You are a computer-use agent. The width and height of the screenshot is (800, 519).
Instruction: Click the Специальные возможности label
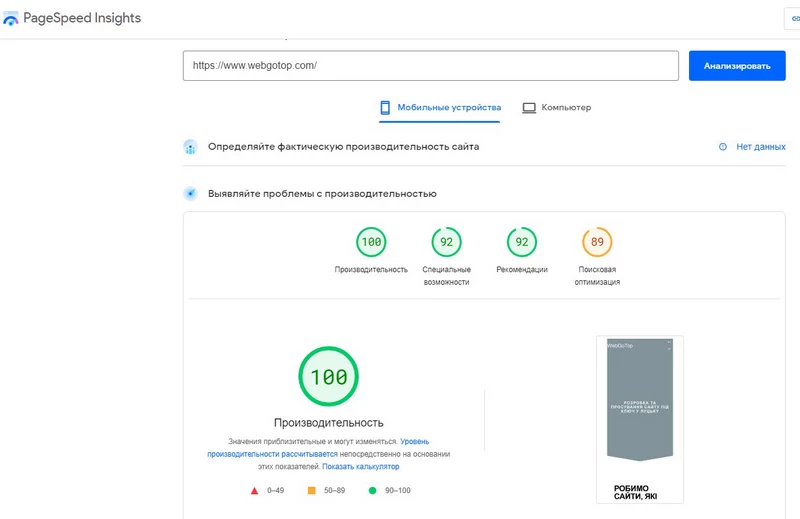(x=446, y=276)
